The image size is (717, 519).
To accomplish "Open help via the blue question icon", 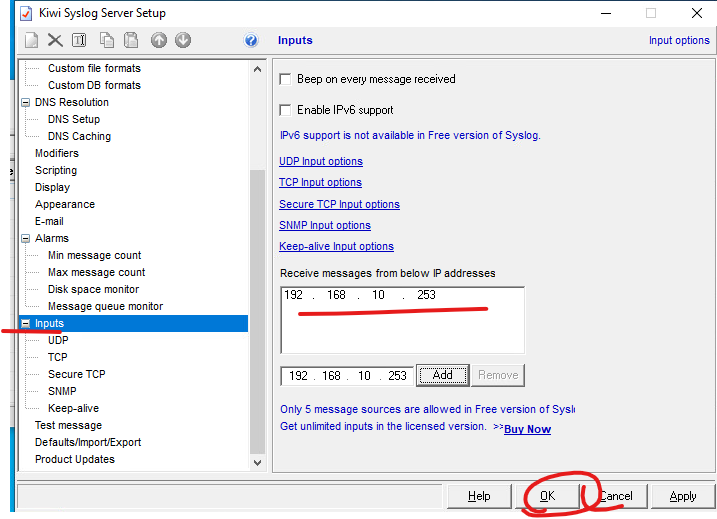I will pos(251,40).
